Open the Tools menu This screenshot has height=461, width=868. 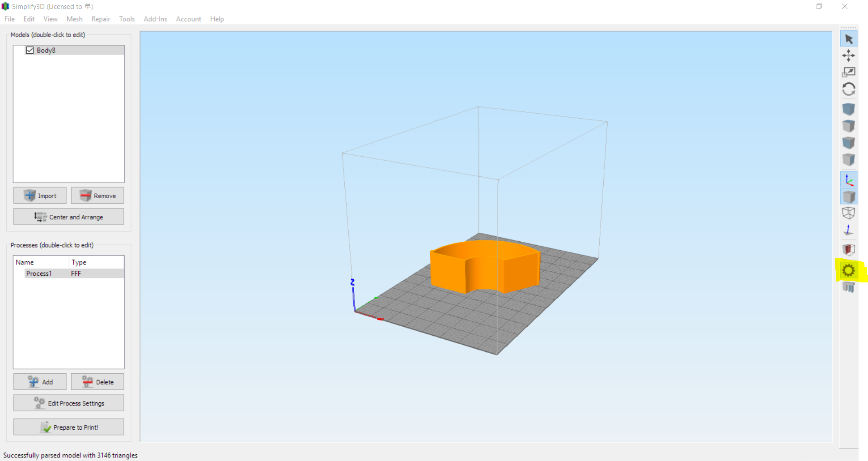coord(127,19)
